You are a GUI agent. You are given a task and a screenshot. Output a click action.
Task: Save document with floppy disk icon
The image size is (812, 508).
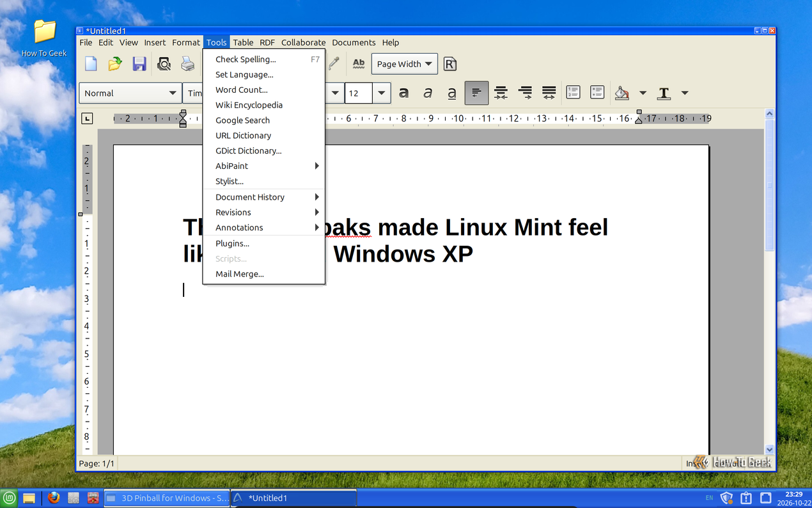pyautogui.click(x=139, y=63)
